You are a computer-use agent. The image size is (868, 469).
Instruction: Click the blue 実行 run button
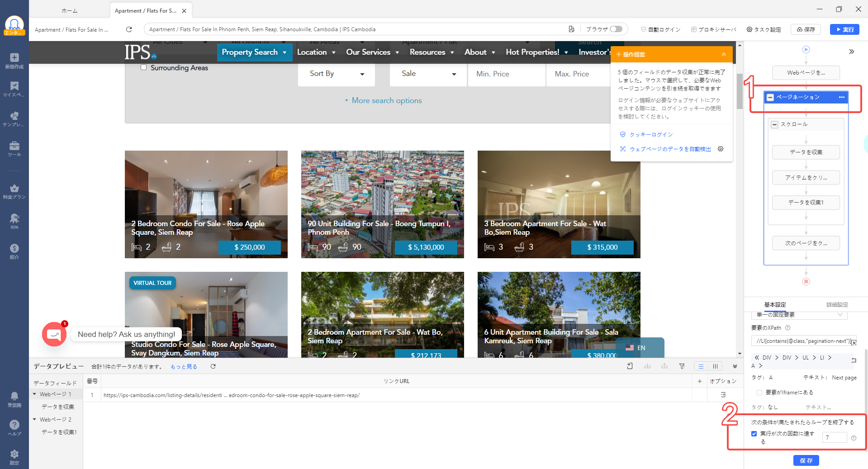tap(844, 29)
